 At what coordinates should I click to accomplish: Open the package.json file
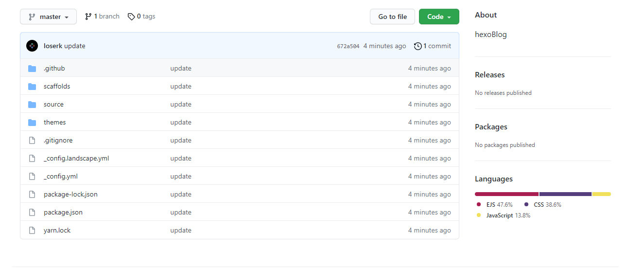[63, 213]
